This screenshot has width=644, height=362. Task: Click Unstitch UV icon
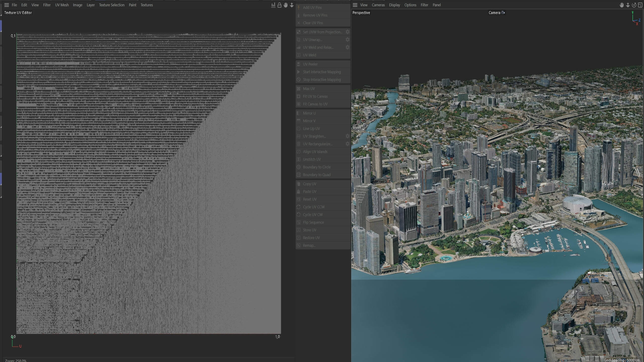299,159
